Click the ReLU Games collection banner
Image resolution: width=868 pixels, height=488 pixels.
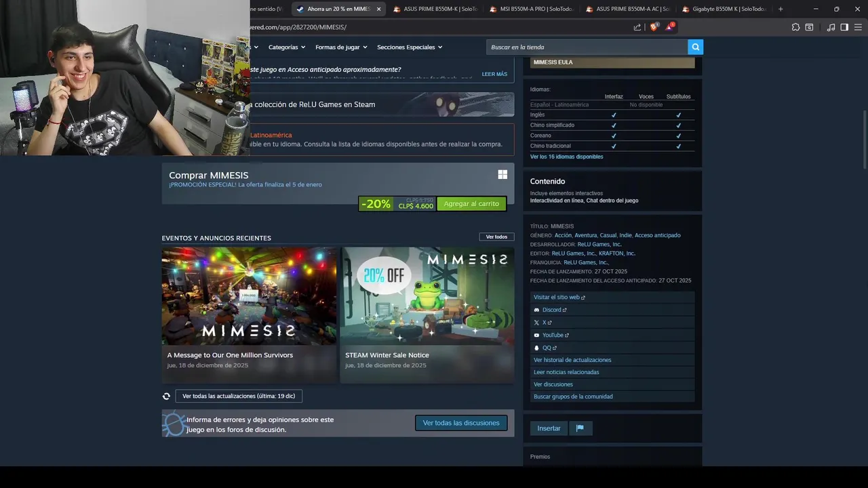[x=382, y=104]
